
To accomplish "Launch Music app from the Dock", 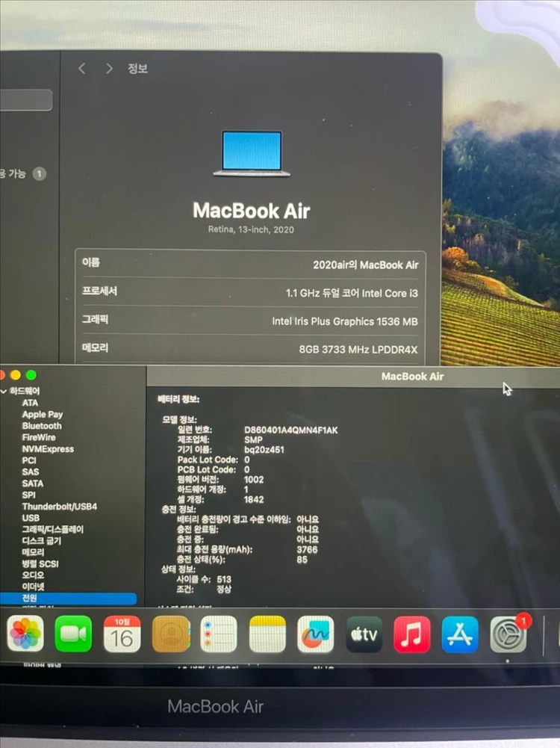I will pyautogui.click(x=412, y=634).
